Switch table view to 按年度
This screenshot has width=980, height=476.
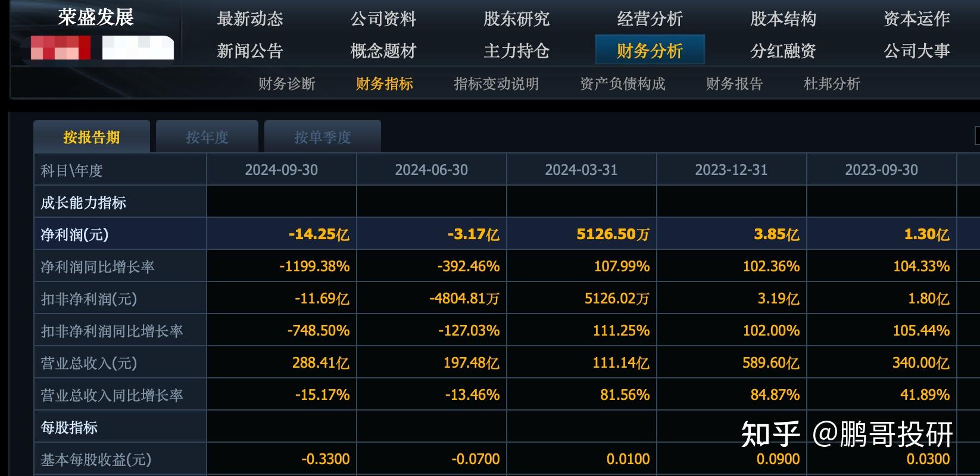(x=207, y=137)
